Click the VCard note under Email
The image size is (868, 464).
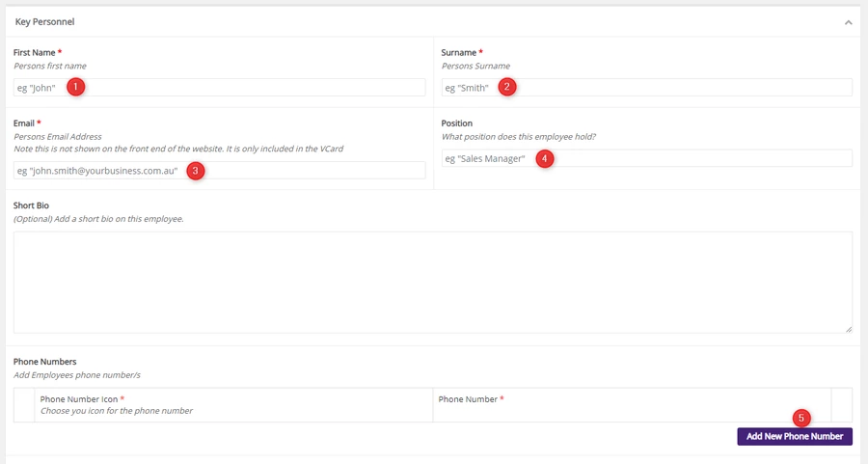click(x=178, y=149)
